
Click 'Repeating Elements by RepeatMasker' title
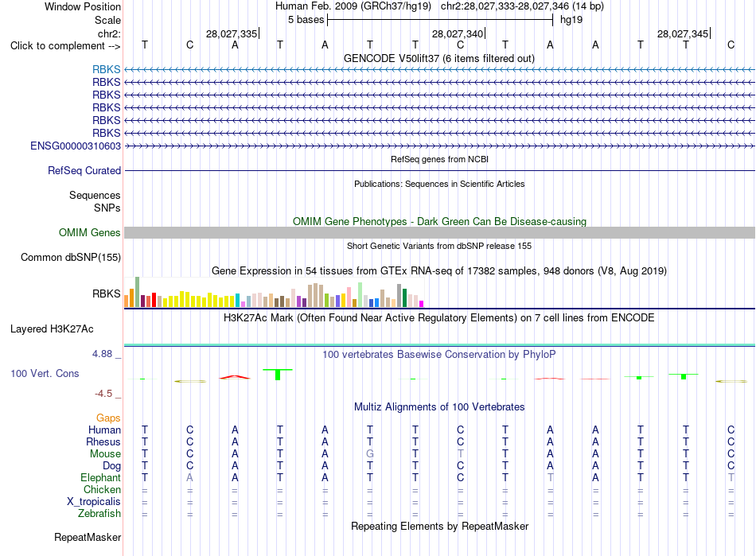point(439,526)
